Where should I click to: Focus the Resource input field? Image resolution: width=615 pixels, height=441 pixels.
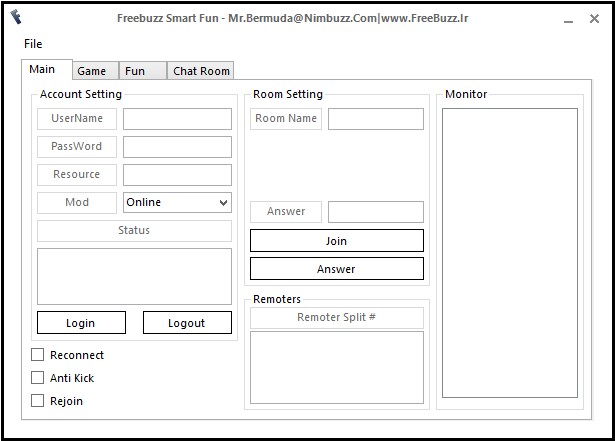[x=177, y=175]
